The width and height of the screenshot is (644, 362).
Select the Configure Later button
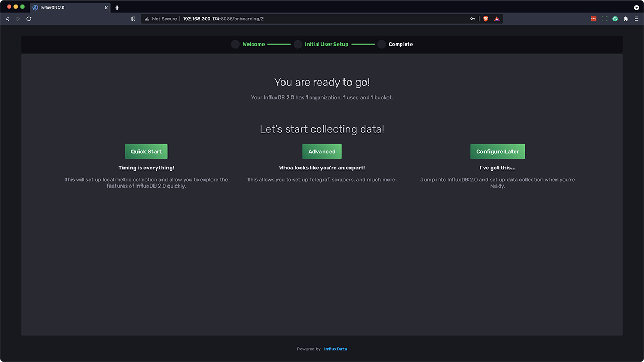pos(497,151)
